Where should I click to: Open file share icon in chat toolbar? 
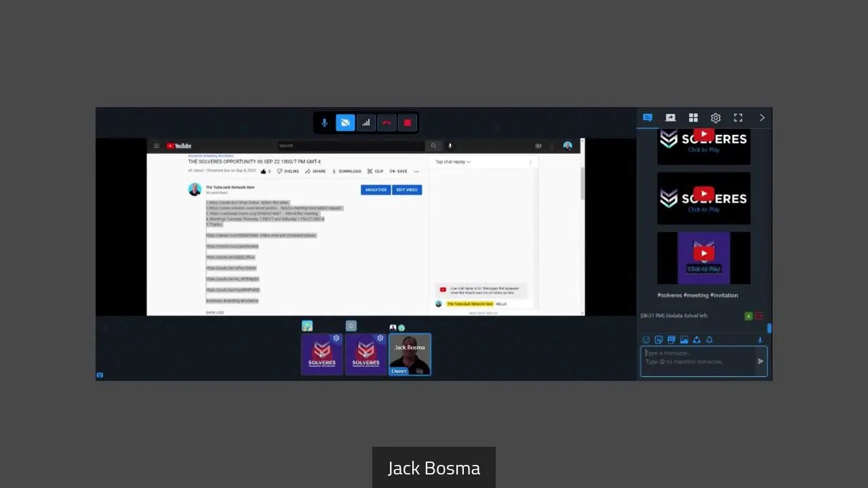click(x=696, y=340)
